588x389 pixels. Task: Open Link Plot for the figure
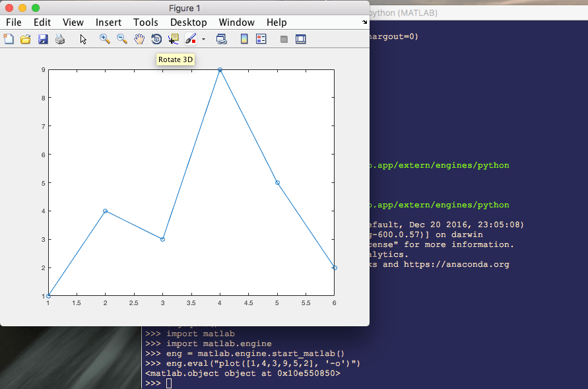(220, 39)
